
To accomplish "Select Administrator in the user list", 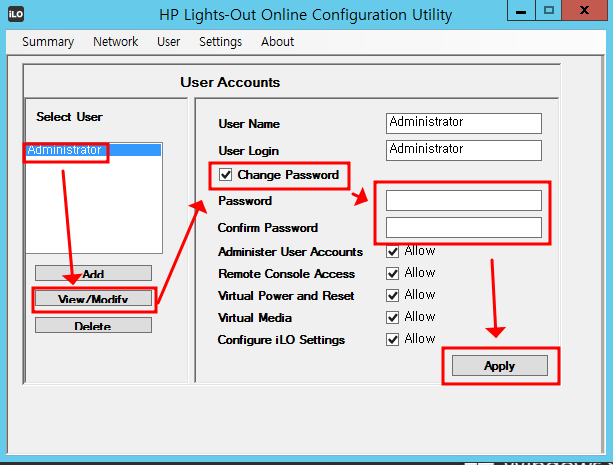I will tap(94, 150).
